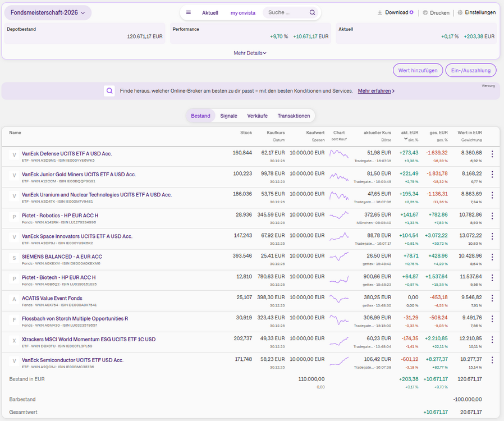Click the broker finder magnifier icon
The width and height of the screenshot is (504, 421).
109,91
